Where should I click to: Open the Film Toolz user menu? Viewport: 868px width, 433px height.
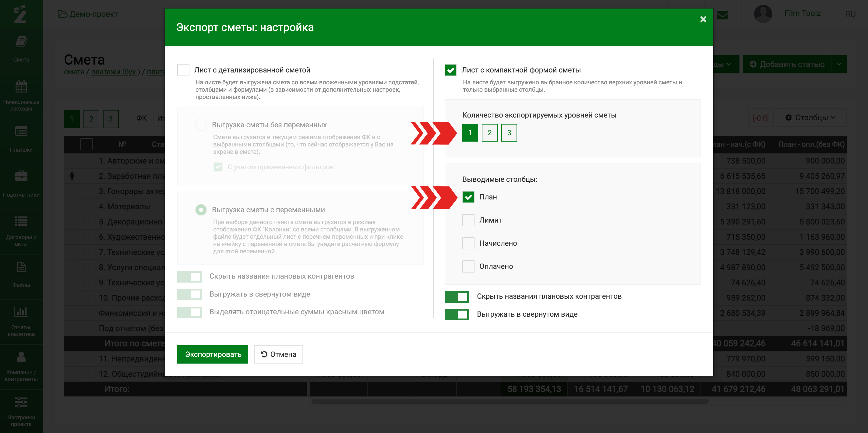coord(802,13)
